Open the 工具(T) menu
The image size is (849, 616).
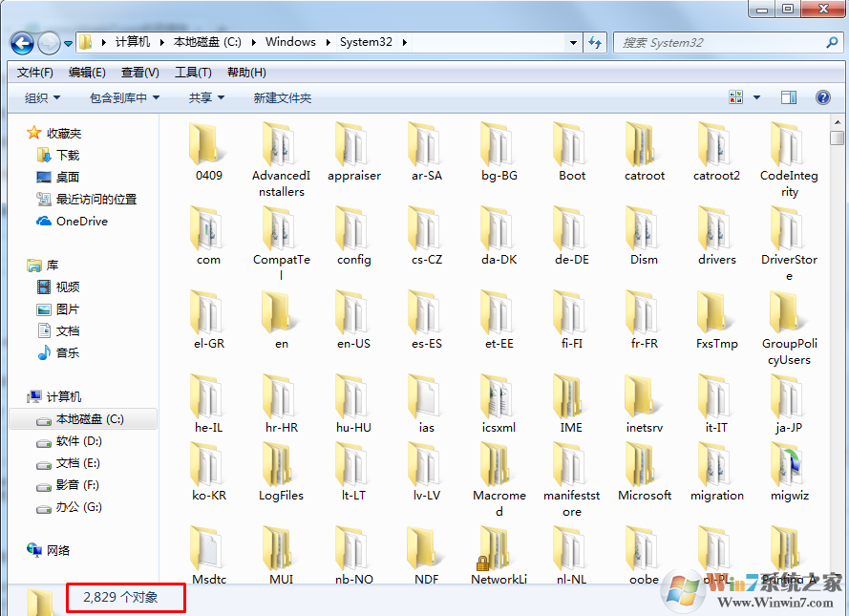(x=193, y=73)
